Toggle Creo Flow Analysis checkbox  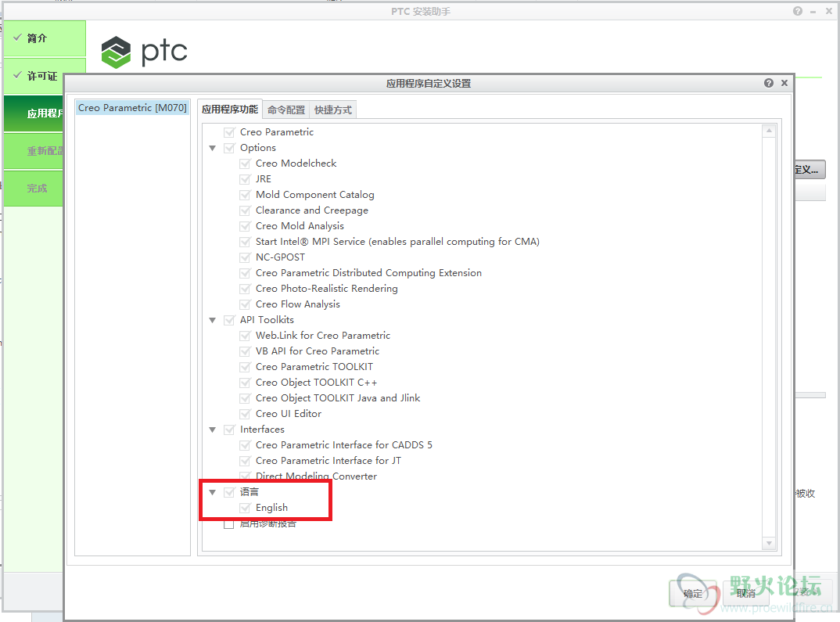245,304
